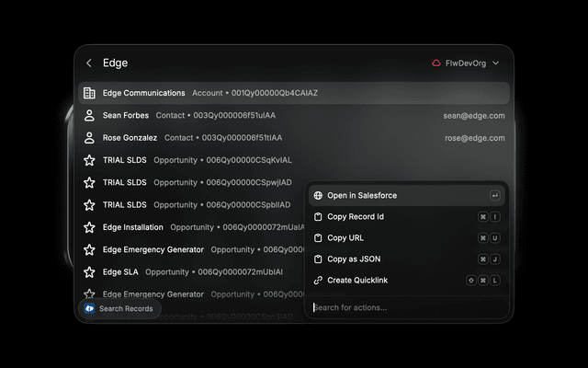The image size is (588, 368).
Task: Select opportunity TRIAL SLDS 006Qy00000CSpbIIAD
Action: click(x=191, y=205)
